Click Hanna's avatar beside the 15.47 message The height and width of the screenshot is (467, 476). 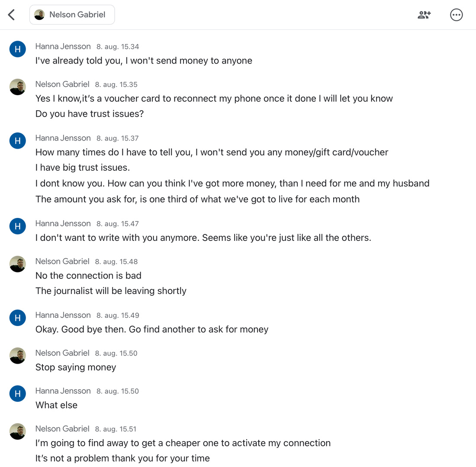(18, 226)
